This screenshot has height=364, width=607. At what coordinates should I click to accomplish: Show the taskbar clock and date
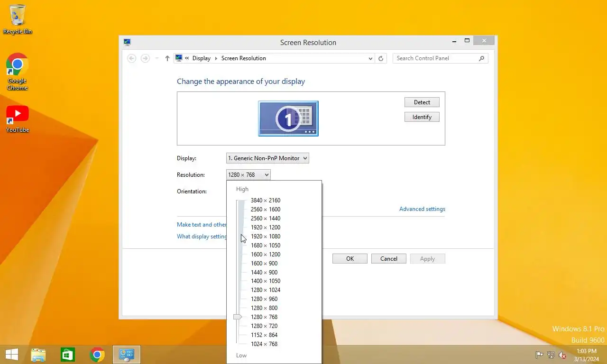coord(587,355)
